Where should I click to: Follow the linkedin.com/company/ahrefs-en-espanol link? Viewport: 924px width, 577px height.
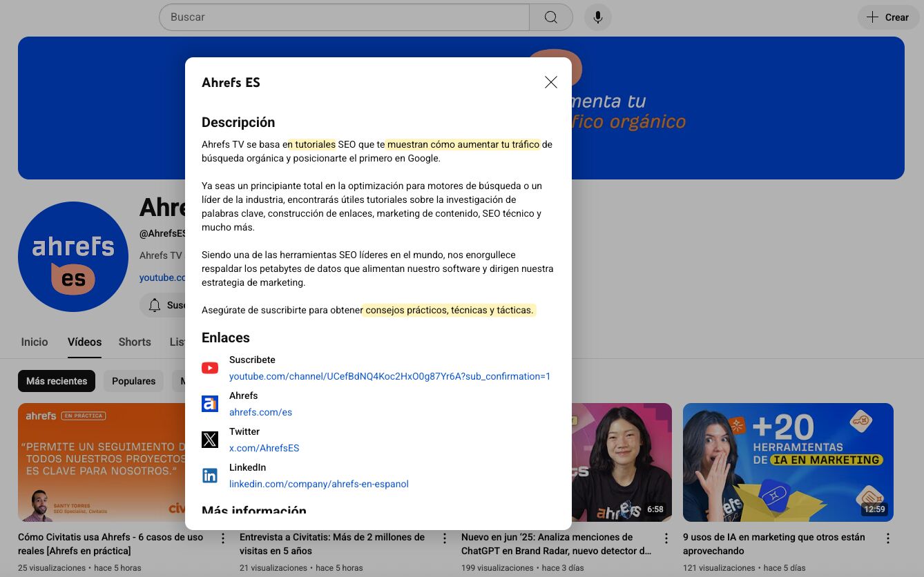coord(318,484)
